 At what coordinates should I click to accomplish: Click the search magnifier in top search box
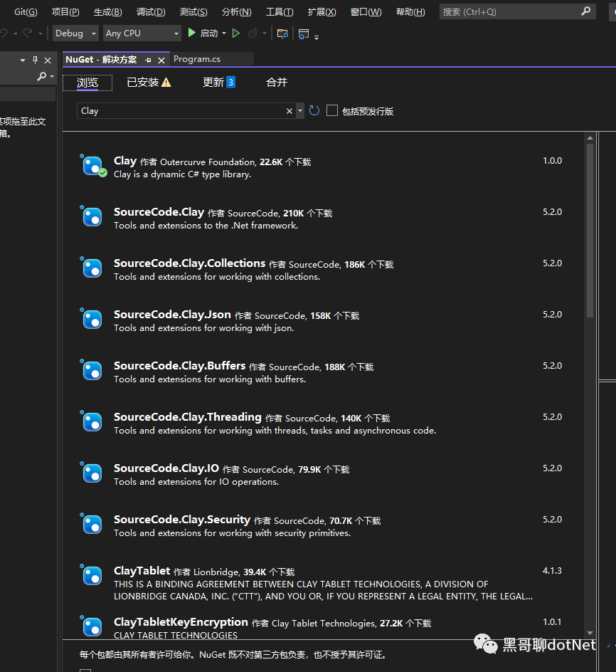(x=585, y=11)
